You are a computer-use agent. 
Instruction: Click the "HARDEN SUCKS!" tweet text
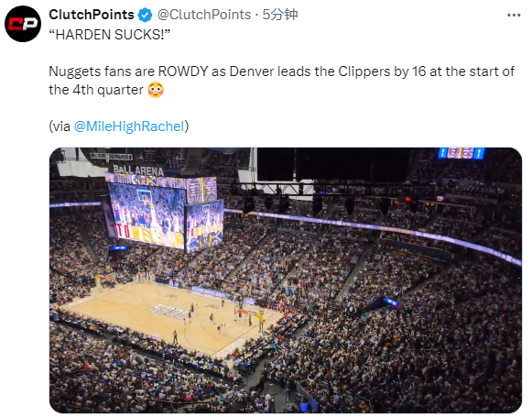pos(109,35)
